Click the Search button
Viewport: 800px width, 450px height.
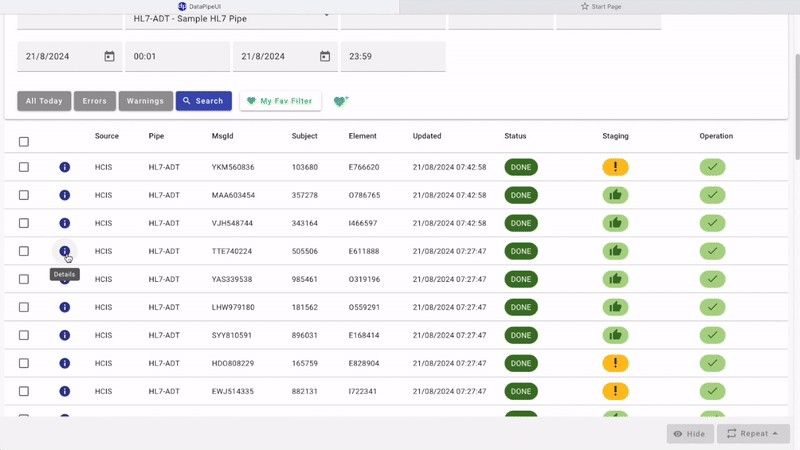(203, 101)
